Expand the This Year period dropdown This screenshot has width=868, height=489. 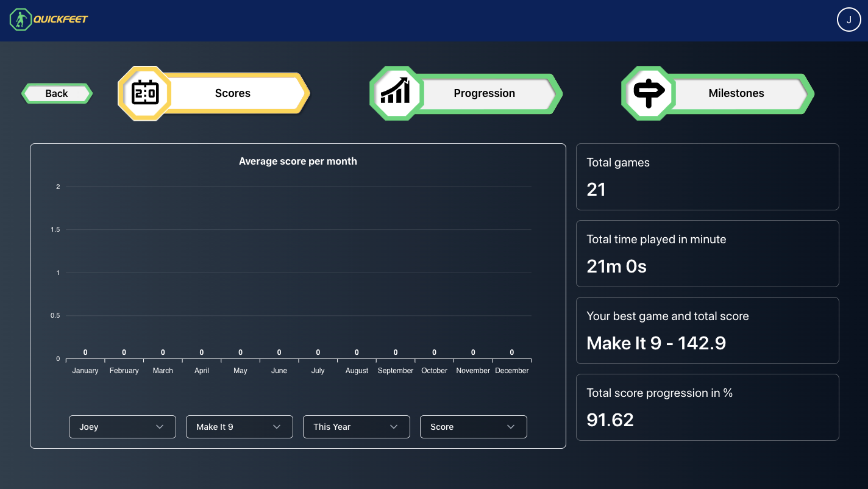click(356, 427)
